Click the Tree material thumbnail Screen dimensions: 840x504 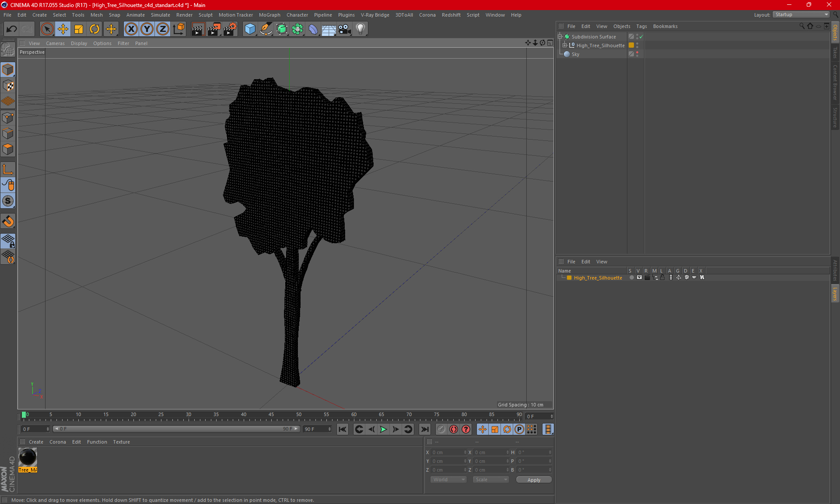(28, 458)
